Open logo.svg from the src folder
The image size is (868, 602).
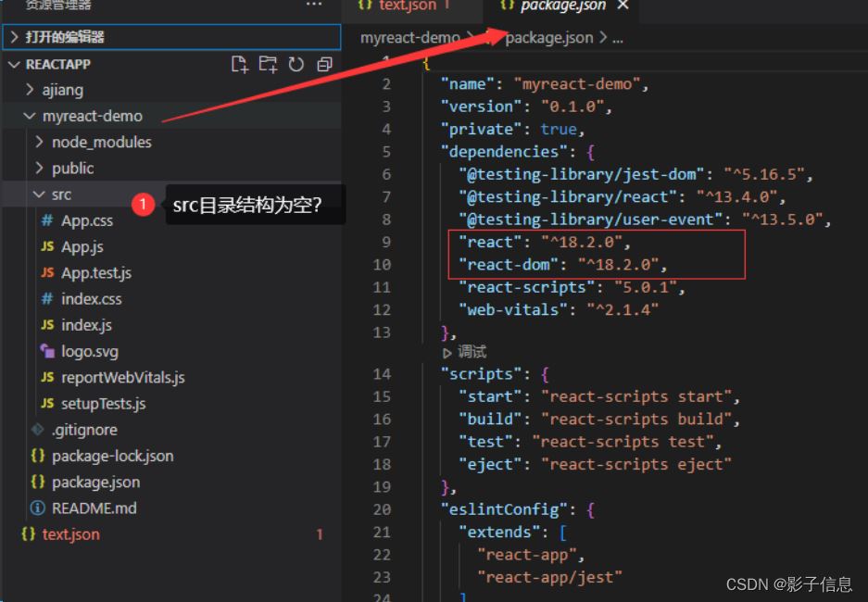click(89, 351)
